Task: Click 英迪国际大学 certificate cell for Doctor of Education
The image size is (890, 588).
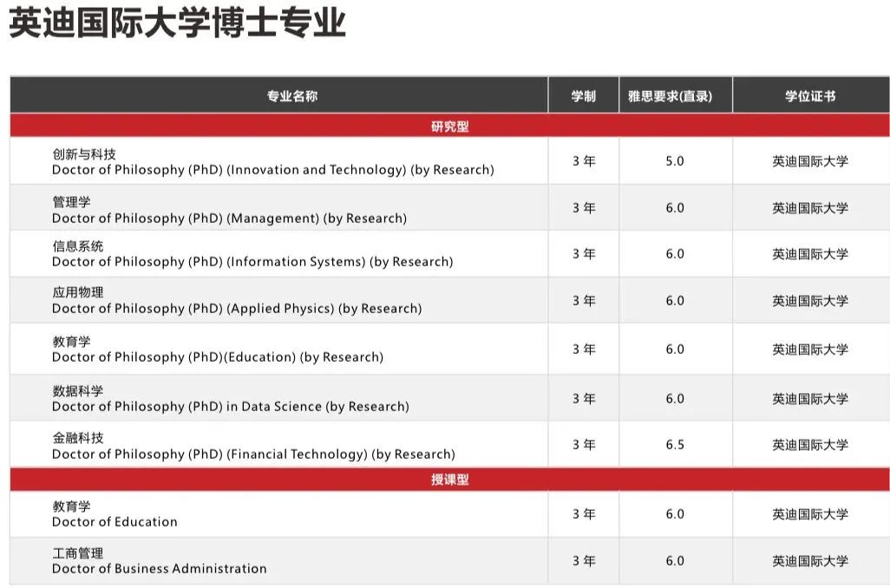Action: (810, 514)
